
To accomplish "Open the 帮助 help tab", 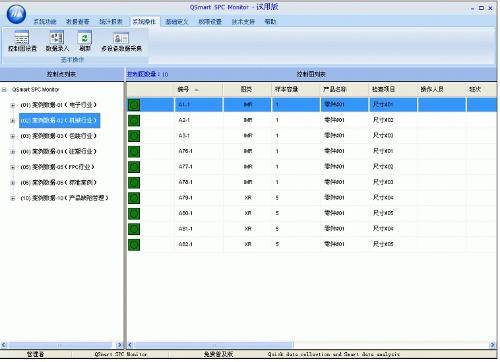I will tap(270, 22).
